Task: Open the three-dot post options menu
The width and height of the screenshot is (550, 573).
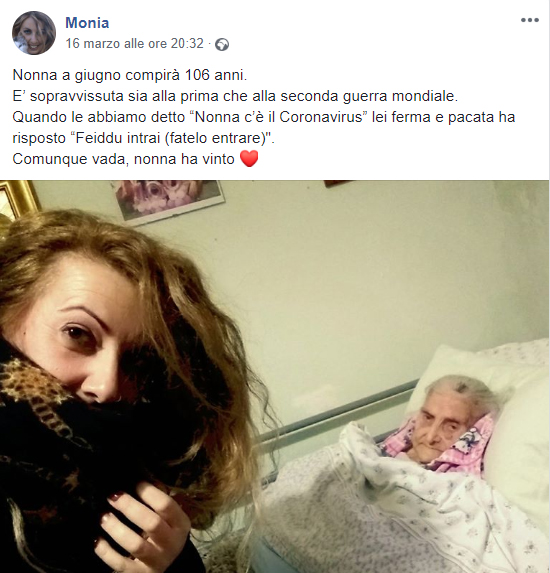Action: click(x=530, y=20)
